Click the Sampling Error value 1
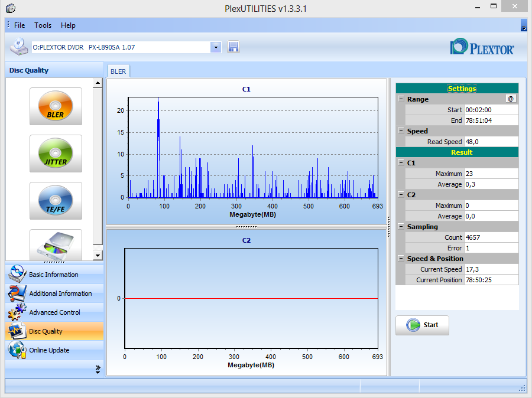Screen dimensions: 532x398 (491, 248)
